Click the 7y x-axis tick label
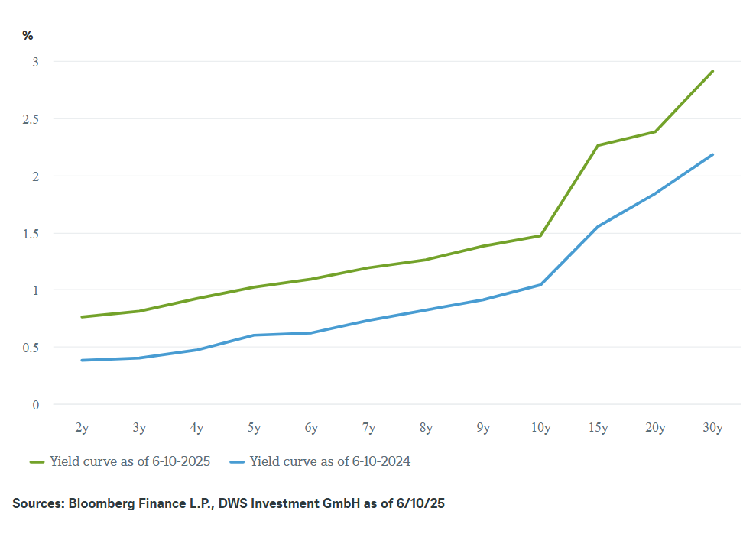This screenshot has height=534, width=756. pos(368,428)
